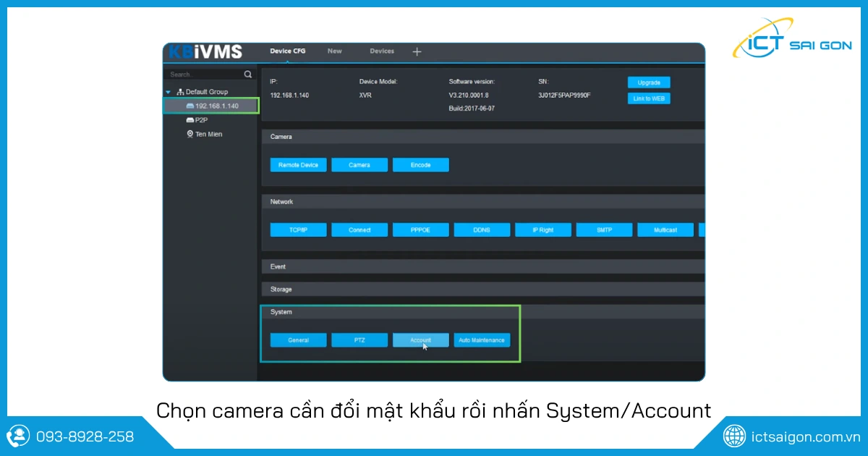The width and height of the screenshot is (868, 456).
Task: Open SMTP settings
Action: click(605, 230)
